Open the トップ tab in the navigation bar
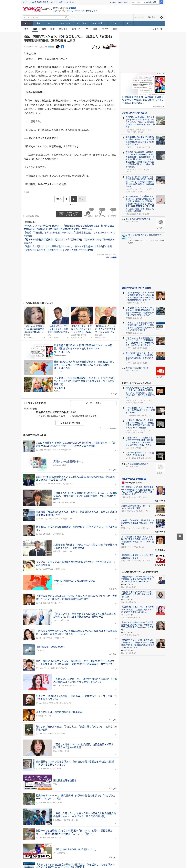Image resolution: width=186 pixels, height=868 pixels. (27, 24)
